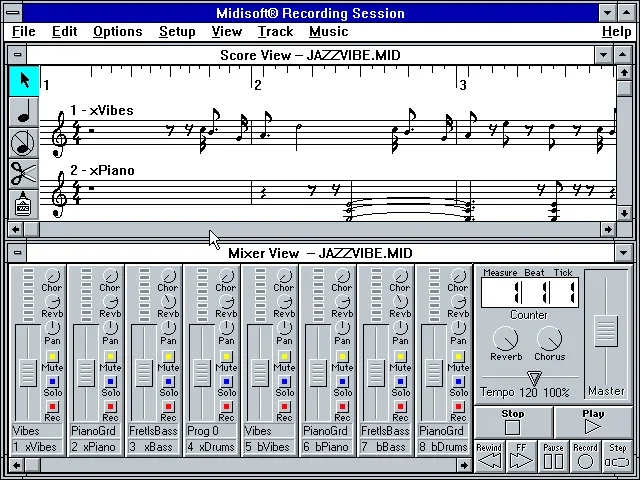Screen dimensions: 640x480
Task: Open the File menu
Action: pos(24,31)
